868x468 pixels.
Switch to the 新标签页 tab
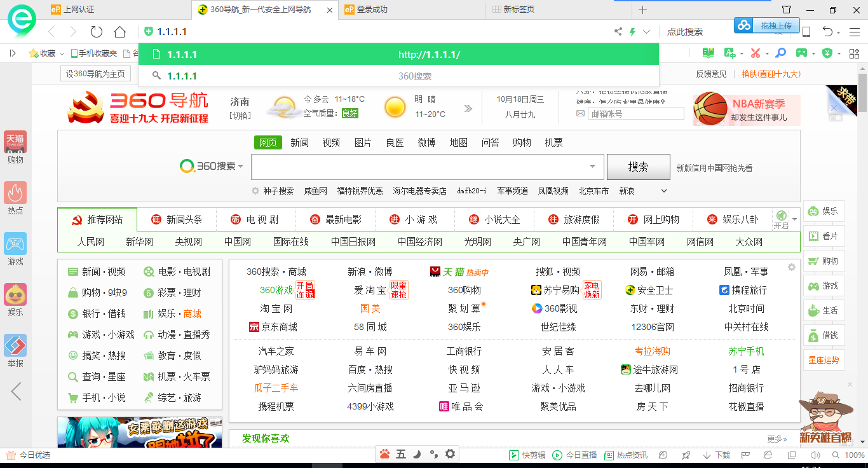(x=519, y=10)
